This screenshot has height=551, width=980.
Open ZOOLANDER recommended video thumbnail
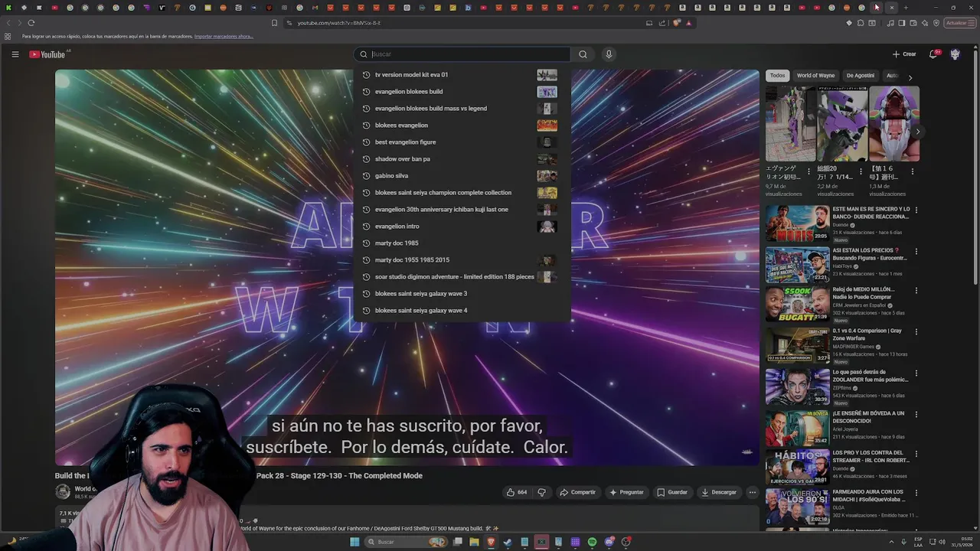coord(797,386)
